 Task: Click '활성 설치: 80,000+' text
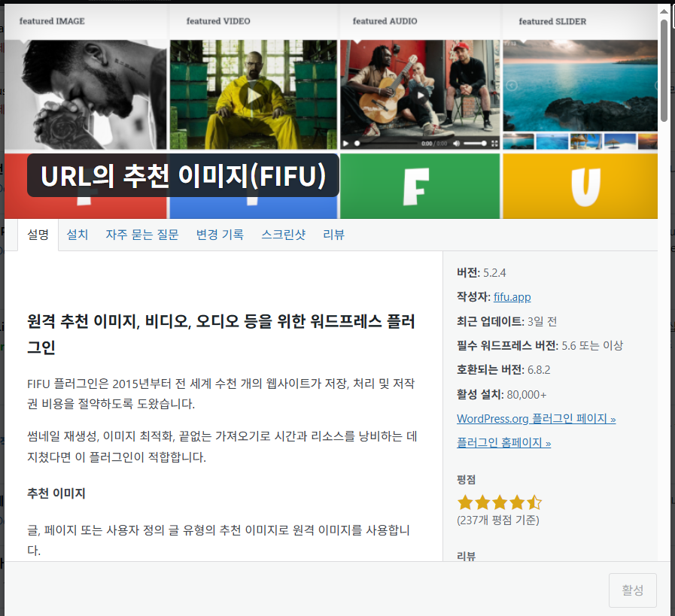pyautogui.click(x=501, y=394)
